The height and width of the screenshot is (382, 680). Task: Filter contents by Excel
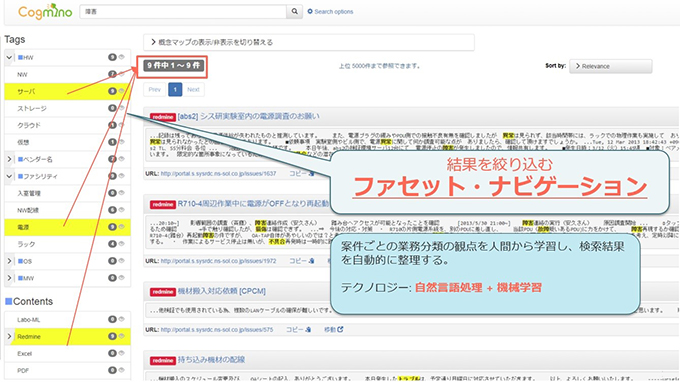25,353
